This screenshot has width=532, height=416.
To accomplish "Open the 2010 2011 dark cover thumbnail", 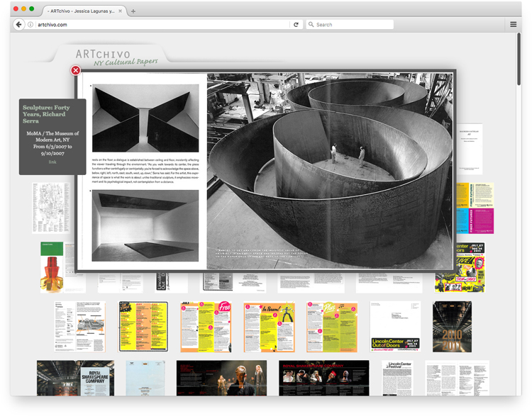I will click(x=452, y=327).
